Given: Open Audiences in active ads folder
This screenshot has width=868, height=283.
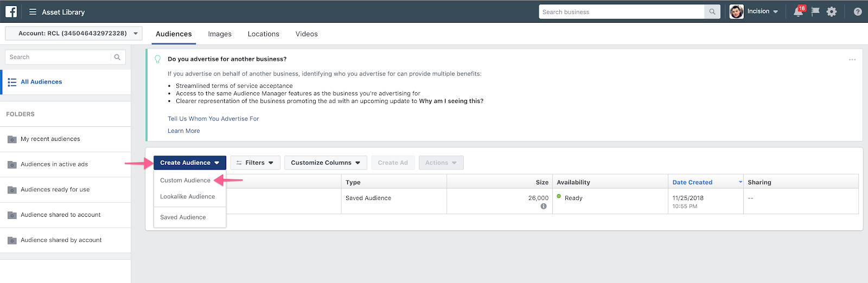Looking at the screenshot, I should click(65, 164).
